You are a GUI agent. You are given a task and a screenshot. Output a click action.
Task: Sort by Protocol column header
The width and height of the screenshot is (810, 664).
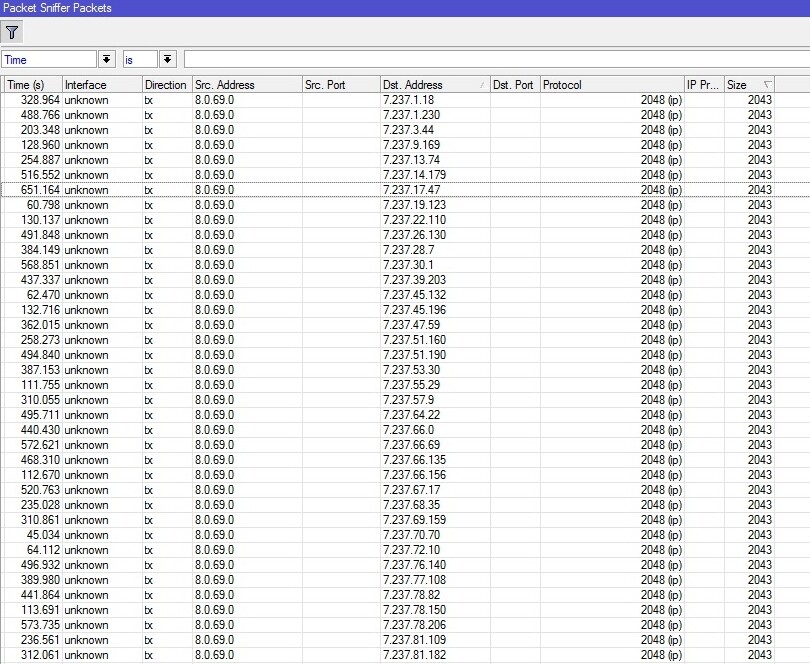coord(612,85)
